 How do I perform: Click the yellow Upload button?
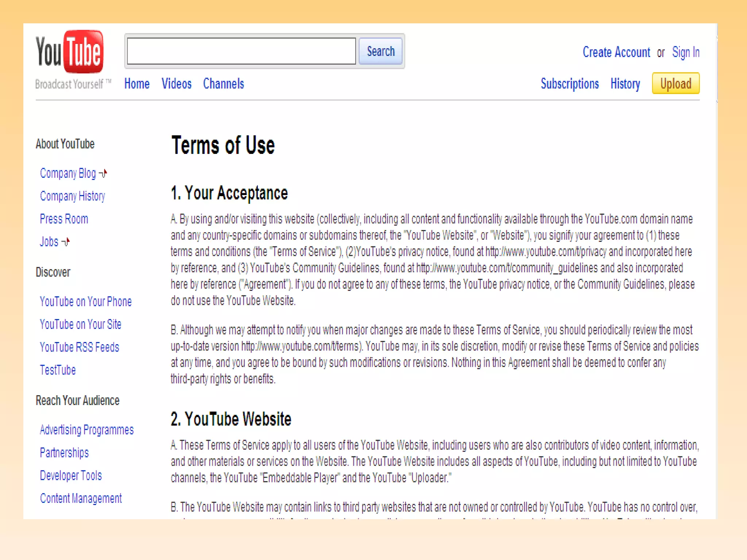[676, 83]
